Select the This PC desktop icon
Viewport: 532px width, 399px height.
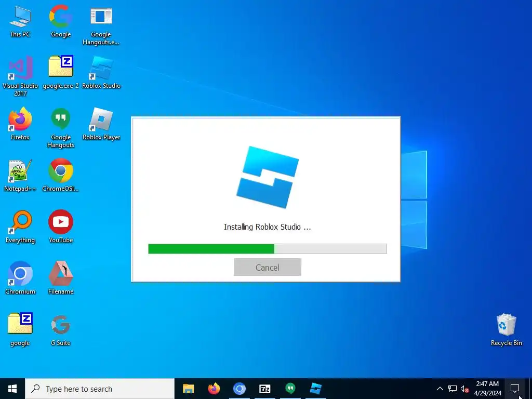[x=20, y=22]
